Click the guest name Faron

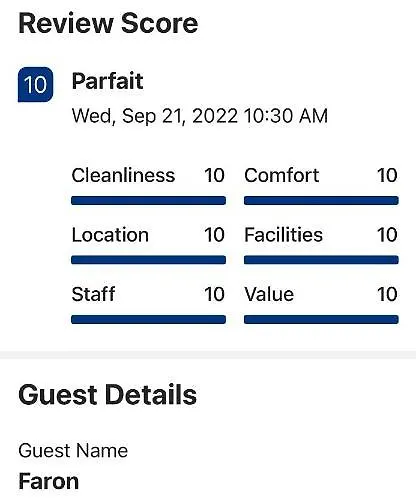(49, 481)
